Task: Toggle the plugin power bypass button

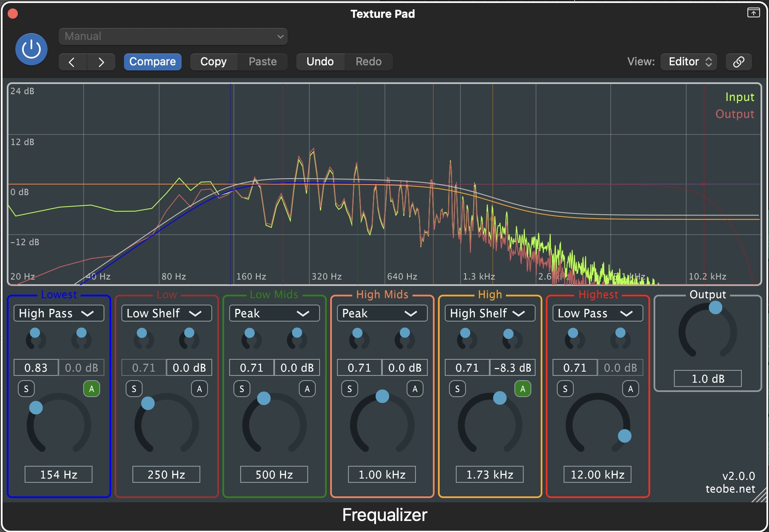Action: pos(31,49)
